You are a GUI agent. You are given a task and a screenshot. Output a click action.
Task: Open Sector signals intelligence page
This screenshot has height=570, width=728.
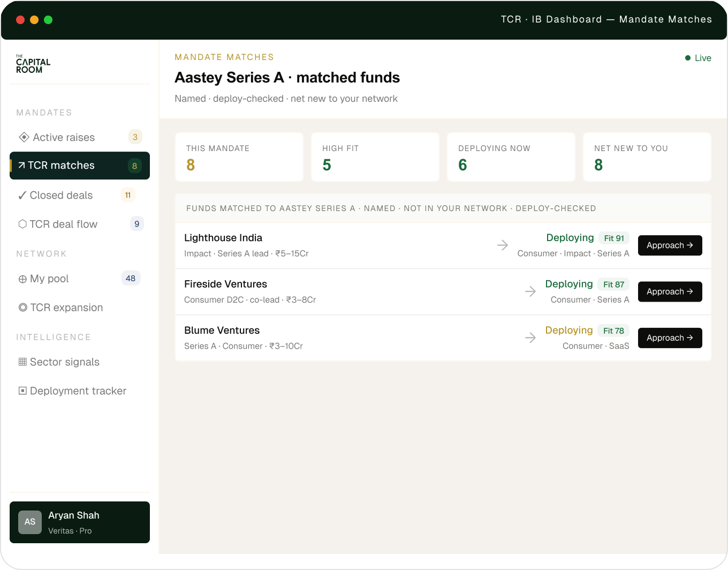click(x=80, y=362)
